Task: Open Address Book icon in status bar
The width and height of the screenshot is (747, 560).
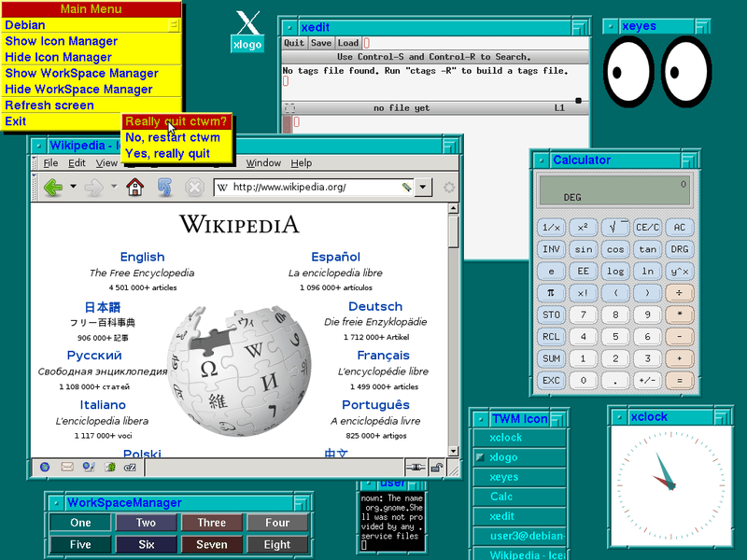Action: (110, 468)
